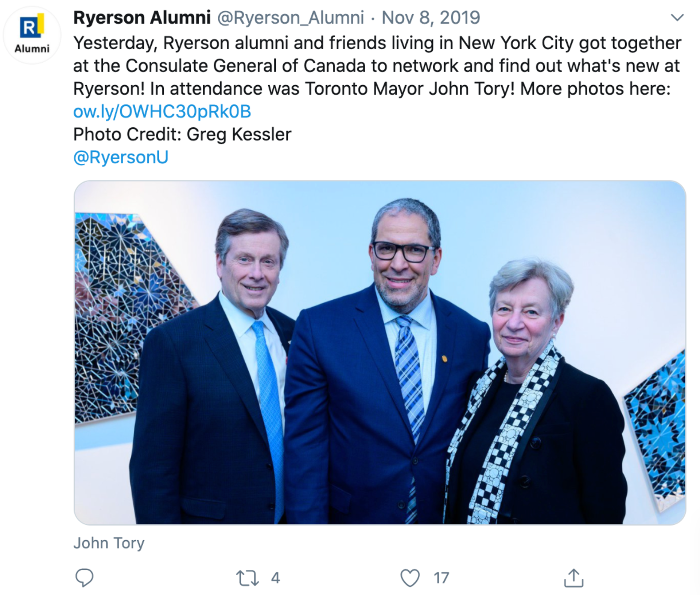Like the tweet with the heart icon
This screenshot has height=595, width=700.
[410, 578]
